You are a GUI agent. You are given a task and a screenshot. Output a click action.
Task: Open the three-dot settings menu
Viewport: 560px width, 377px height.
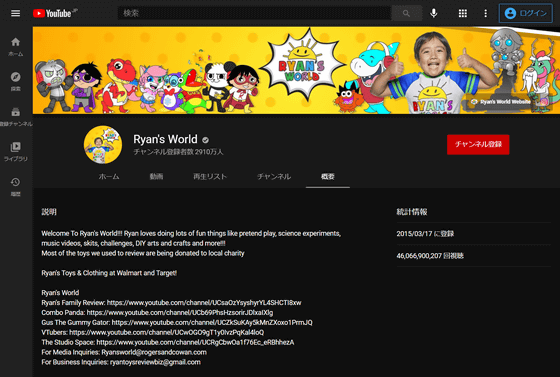tap(485, 13)
